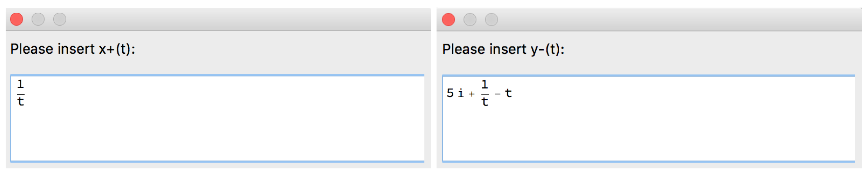Click the trailing t in y-(t) expression

[508, 93]
